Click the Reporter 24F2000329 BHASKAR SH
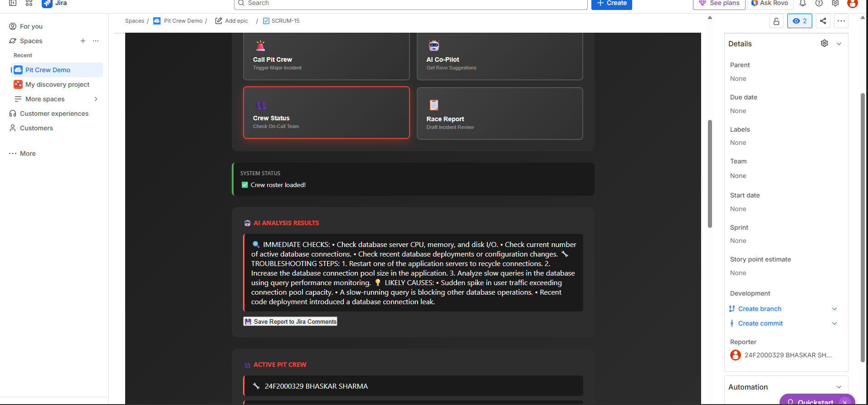Image resolution: width=868 pixels, height=405 pixels. point(781,355)
